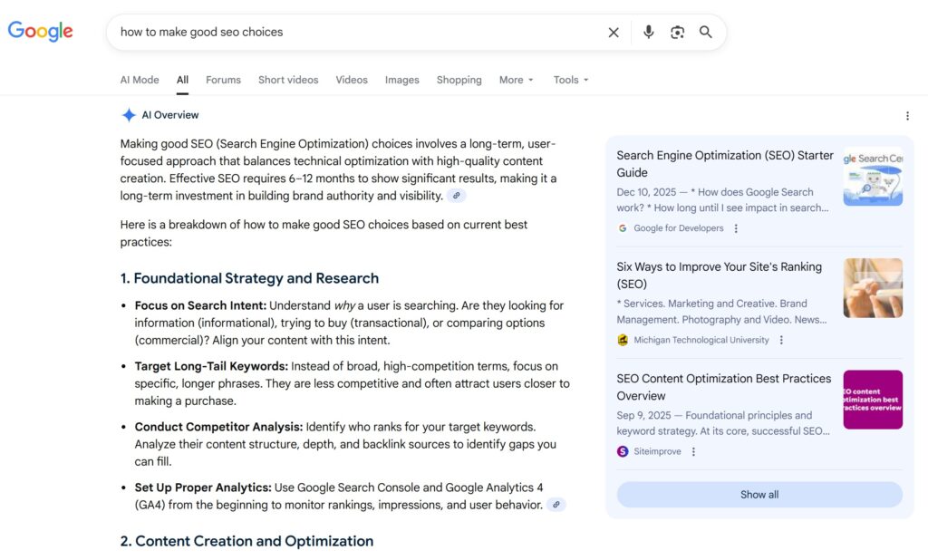Image resolution: width=928 pixels, height=560 pixels.
Task: Expand the More dropdown menu
Action: pos(516,80)
